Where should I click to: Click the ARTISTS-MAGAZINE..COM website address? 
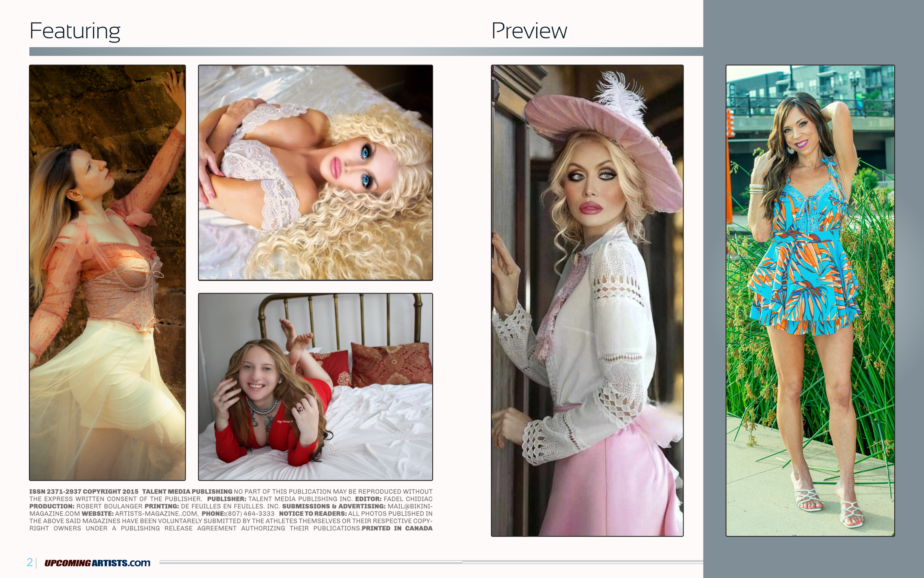point(156,514)
